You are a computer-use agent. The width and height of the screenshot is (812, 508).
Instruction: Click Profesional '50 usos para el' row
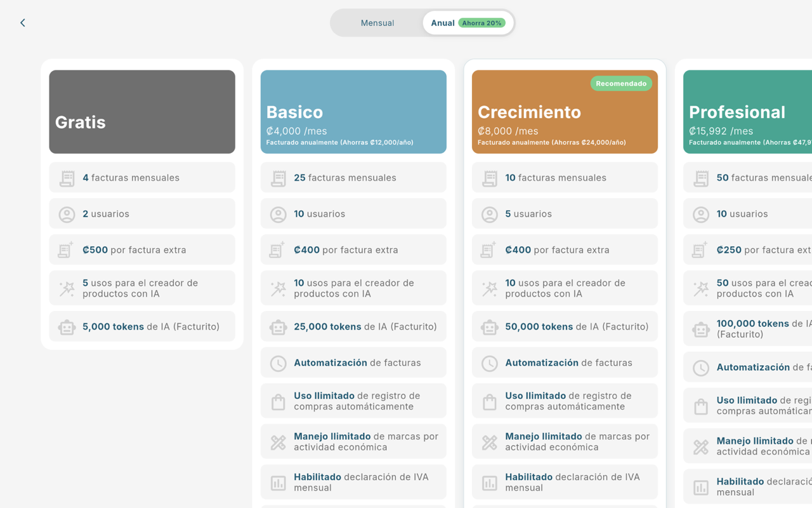tap(747, 288)
